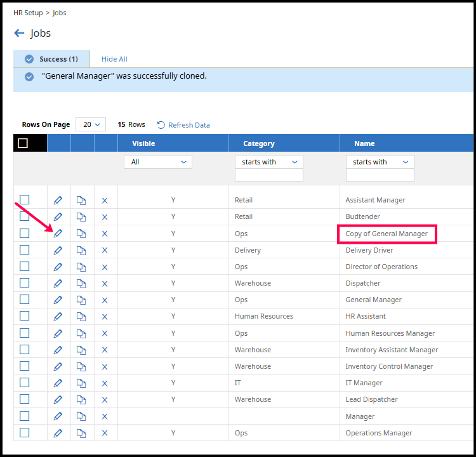Click the 'Manager' name cell

tap(360, 416)
